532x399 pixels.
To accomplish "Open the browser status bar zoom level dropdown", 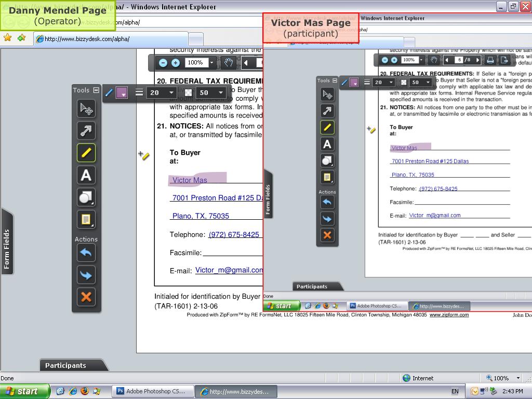I will click(x=518, y=378).
